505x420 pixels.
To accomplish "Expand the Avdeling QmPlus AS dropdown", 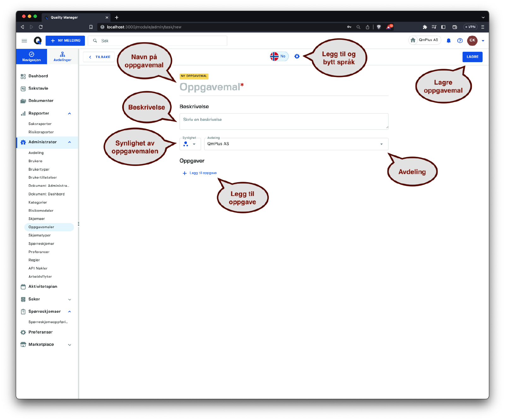I will [x=296, y=144].
